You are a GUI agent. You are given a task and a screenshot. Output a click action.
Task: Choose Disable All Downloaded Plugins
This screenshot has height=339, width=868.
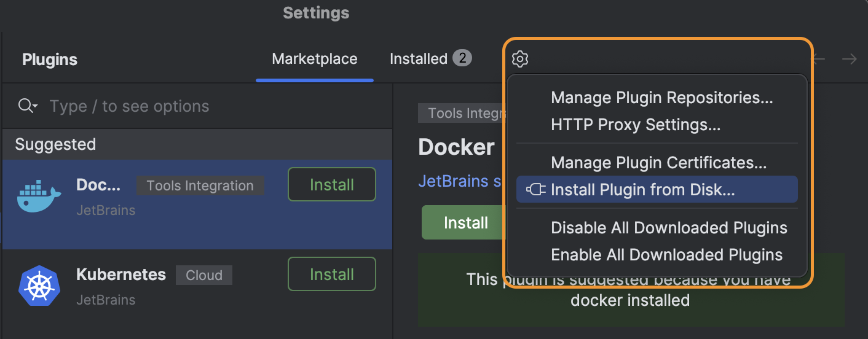669,228
